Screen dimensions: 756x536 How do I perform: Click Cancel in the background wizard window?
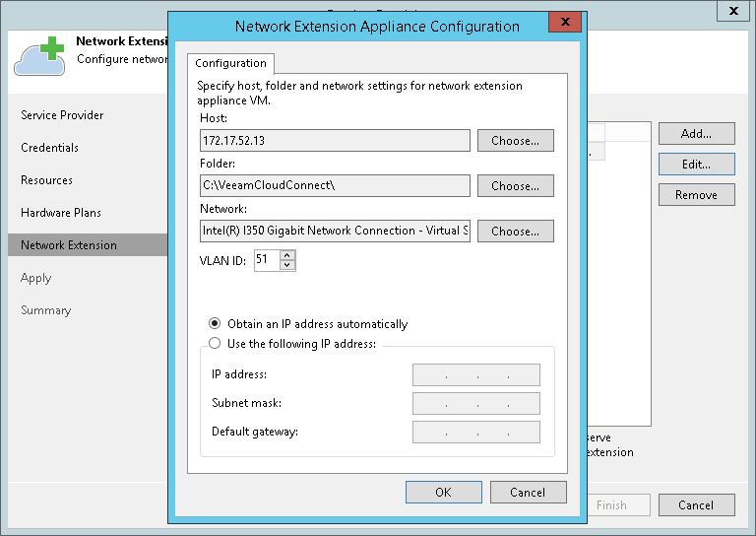[697, 505]
